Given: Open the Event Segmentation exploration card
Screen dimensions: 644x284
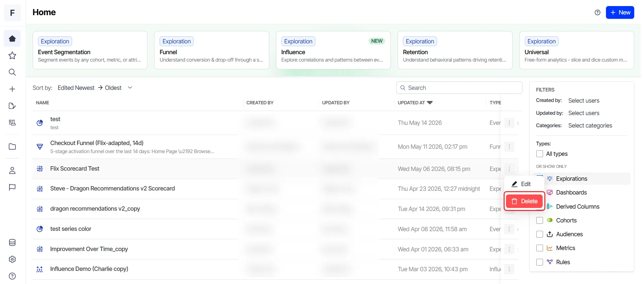Looking at the screenshot, I should tap(90, 50).
